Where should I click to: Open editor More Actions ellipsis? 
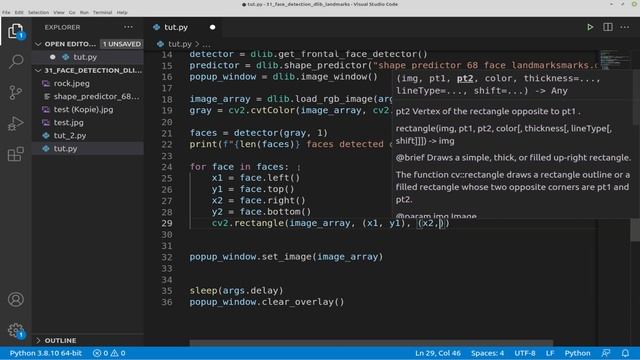pos(625,27)
